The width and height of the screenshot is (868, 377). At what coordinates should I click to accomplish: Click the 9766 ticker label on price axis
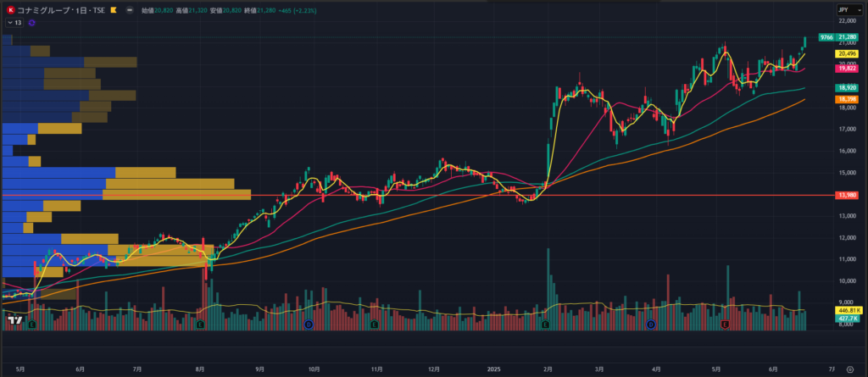click(x=826, y=37)
